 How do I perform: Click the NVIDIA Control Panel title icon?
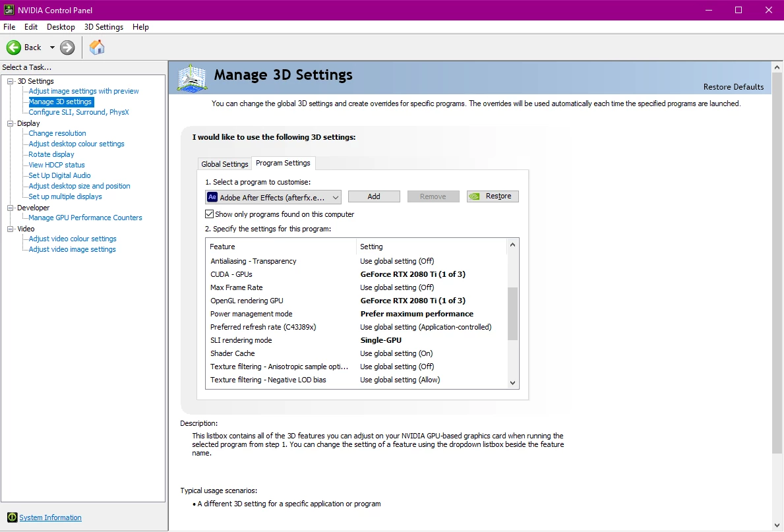(x=9, y=10)
